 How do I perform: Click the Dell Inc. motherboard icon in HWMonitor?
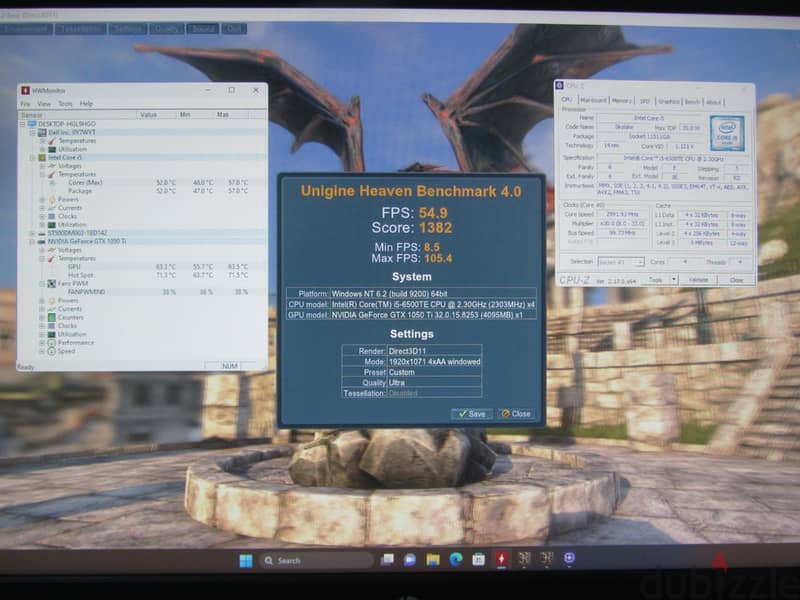click(42, 133)
